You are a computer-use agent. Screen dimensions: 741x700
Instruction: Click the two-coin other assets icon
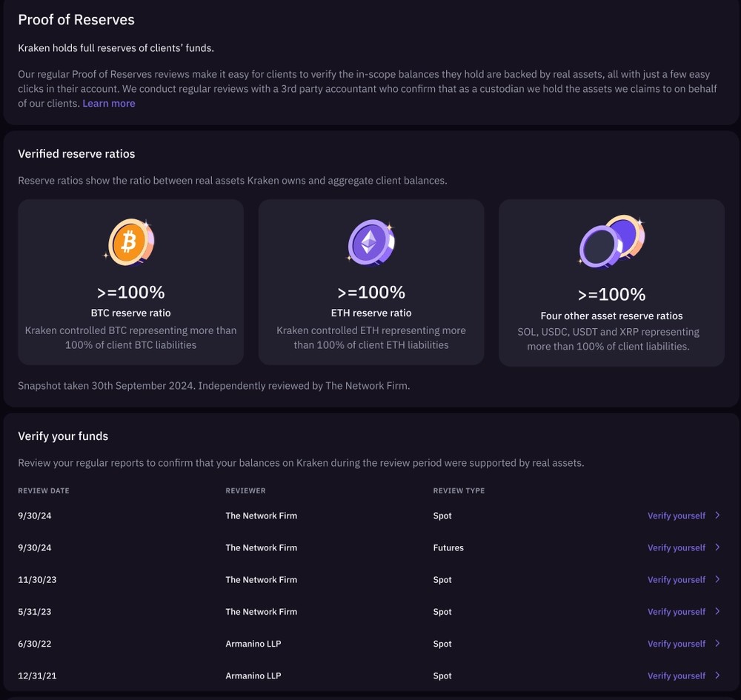[x=611, y=241]
